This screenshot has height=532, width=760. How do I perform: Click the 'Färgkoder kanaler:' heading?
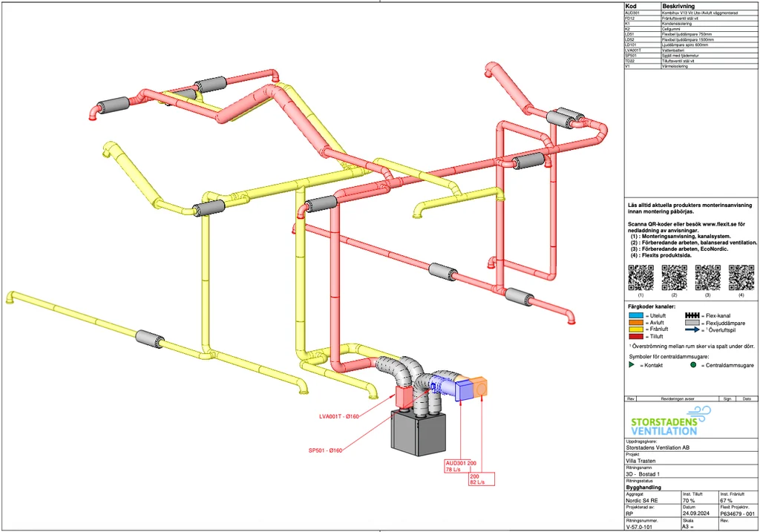pyautogui.click(x=652, y=306)
